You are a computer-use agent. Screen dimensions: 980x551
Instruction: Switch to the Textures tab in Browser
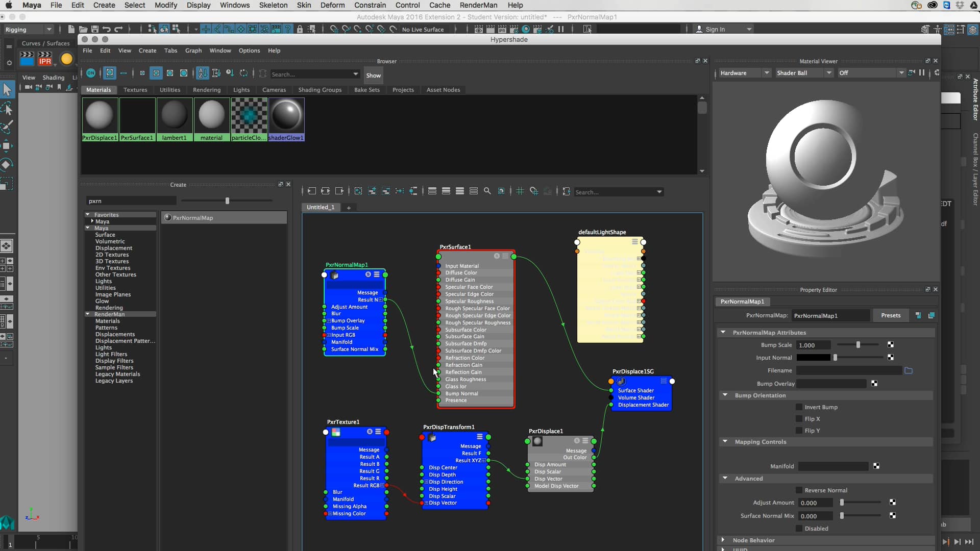135,89
